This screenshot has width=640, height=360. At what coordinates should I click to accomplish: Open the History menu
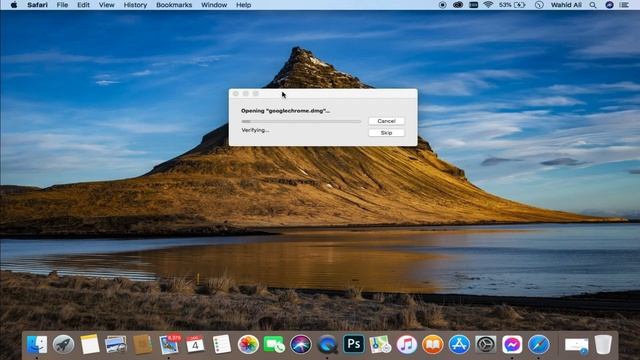135,5
